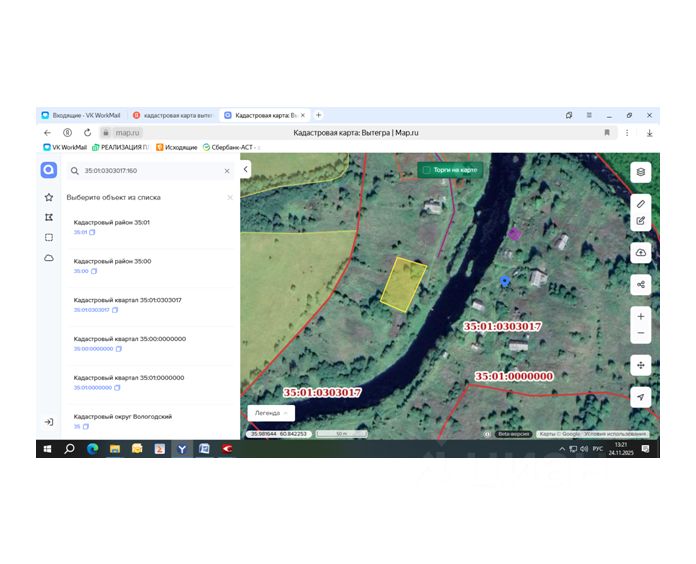
Task: Open the browser three-dot menu
Action: click(627, 133)
